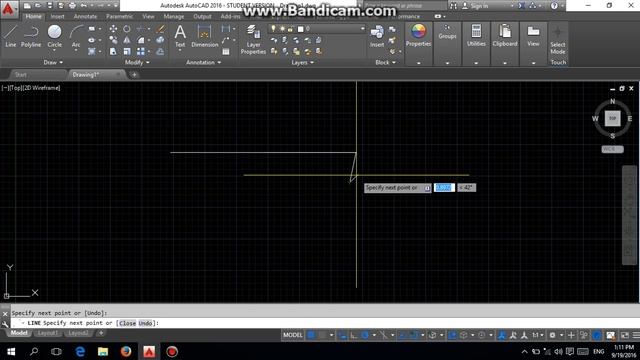Viewport: 640px width, 360px height.
Task: Select the Circle tool
Action: (54, 36)
